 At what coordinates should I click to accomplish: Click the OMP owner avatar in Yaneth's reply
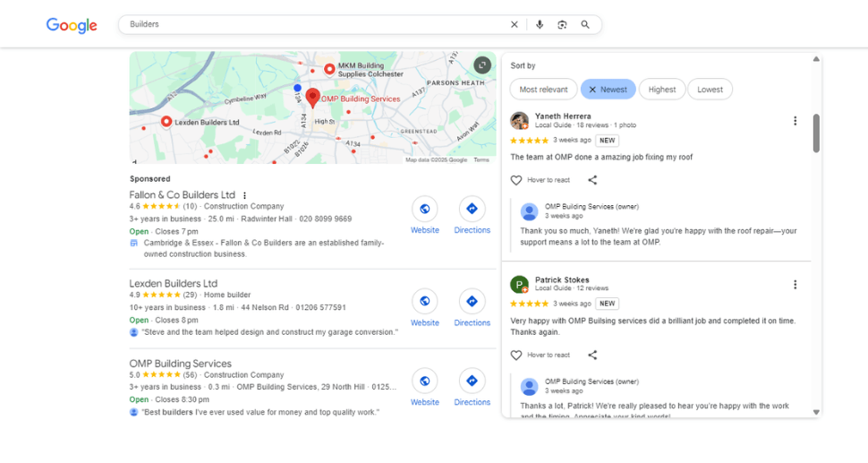(x=529, y=211)
